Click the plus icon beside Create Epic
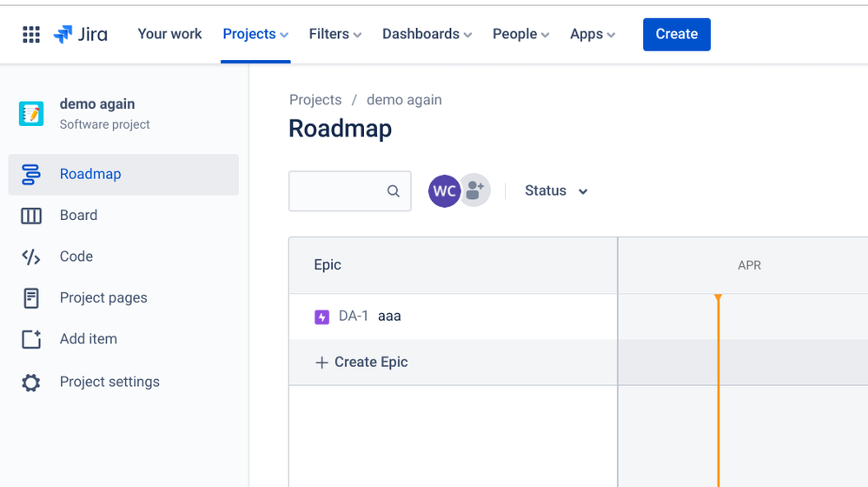 click(x=321, y=363)
